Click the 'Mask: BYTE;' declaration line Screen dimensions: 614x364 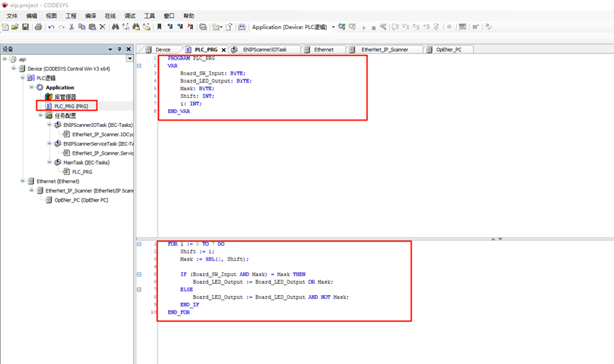pos(197,89)
